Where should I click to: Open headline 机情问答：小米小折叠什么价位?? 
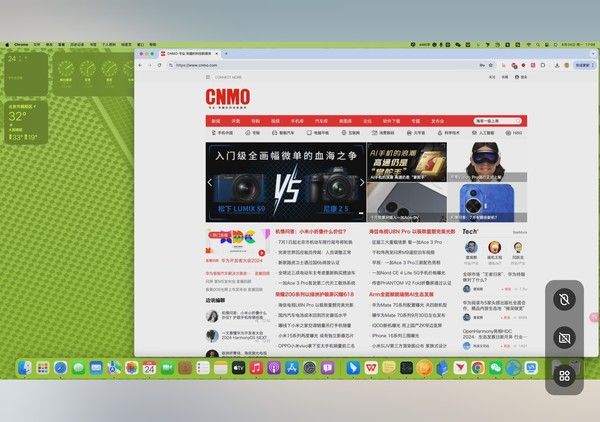pos(311,232)
